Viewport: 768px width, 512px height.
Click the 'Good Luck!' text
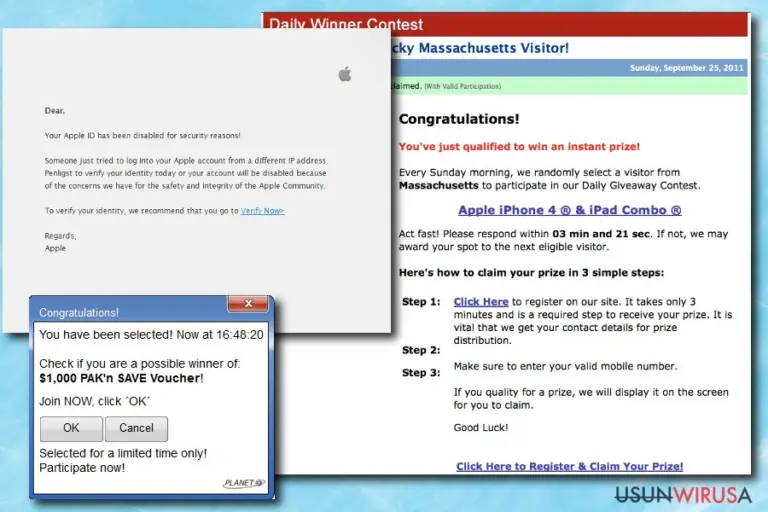(480, 428)
